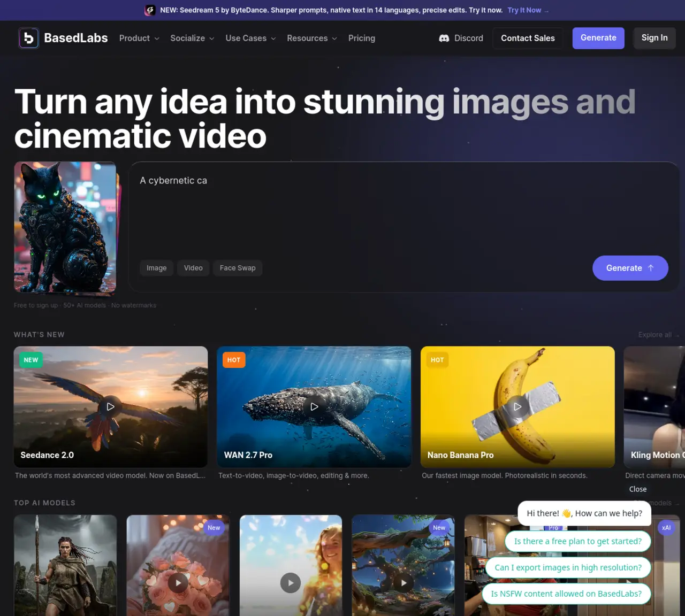Click the Seedream banner icon
Screen dimensions: 685x616
[x=150, y=10]
